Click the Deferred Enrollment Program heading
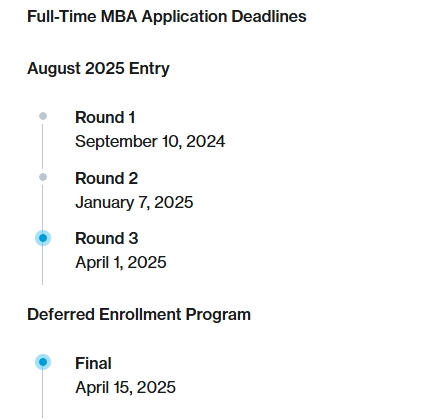Screen dimensions: 436x420 point(139,315)
